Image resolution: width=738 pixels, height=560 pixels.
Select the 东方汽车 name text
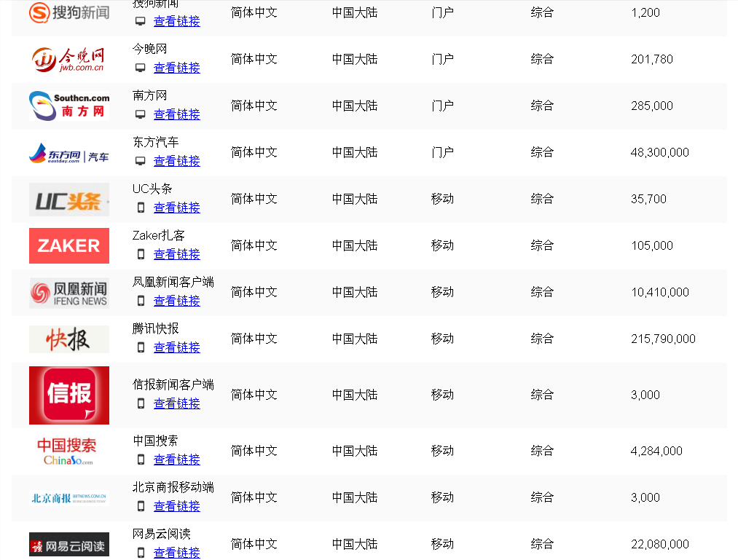tap(156, 142)
